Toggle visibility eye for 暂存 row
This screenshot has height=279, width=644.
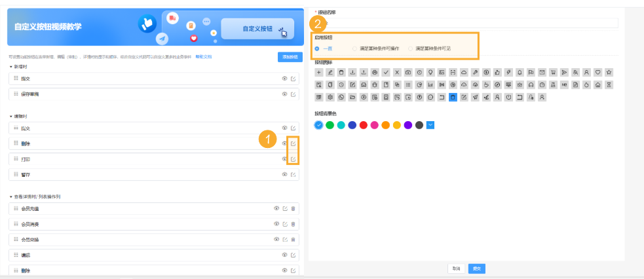tap(284, 174)
